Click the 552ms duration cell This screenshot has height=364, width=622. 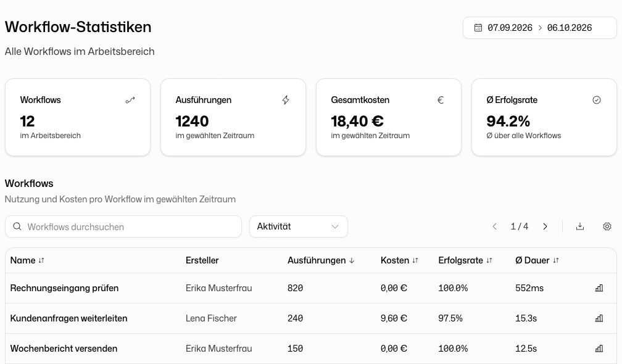click(529, 288)
